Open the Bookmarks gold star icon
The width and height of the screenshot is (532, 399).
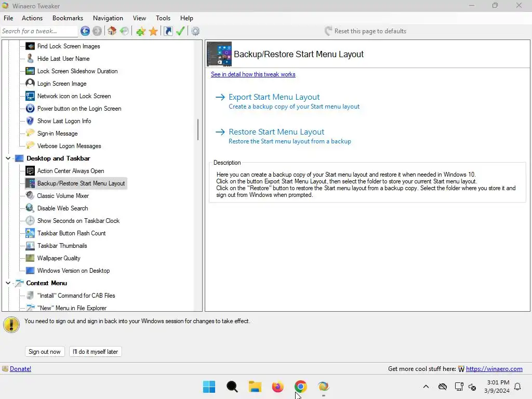(153, 31)
